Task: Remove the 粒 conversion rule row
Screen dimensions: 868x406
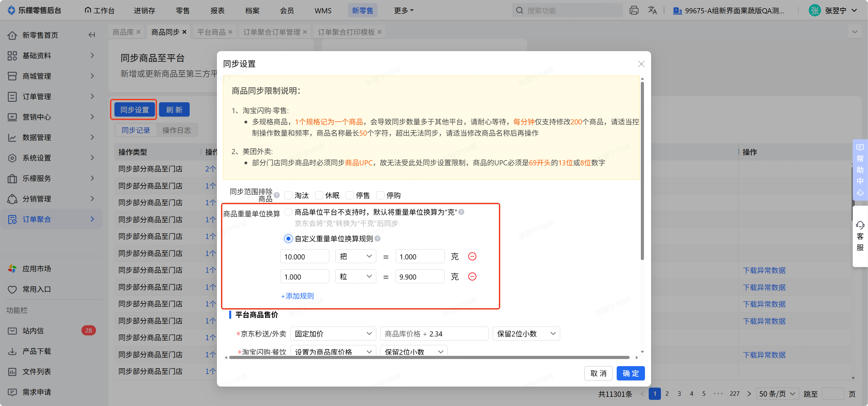Action: (472, 276)
